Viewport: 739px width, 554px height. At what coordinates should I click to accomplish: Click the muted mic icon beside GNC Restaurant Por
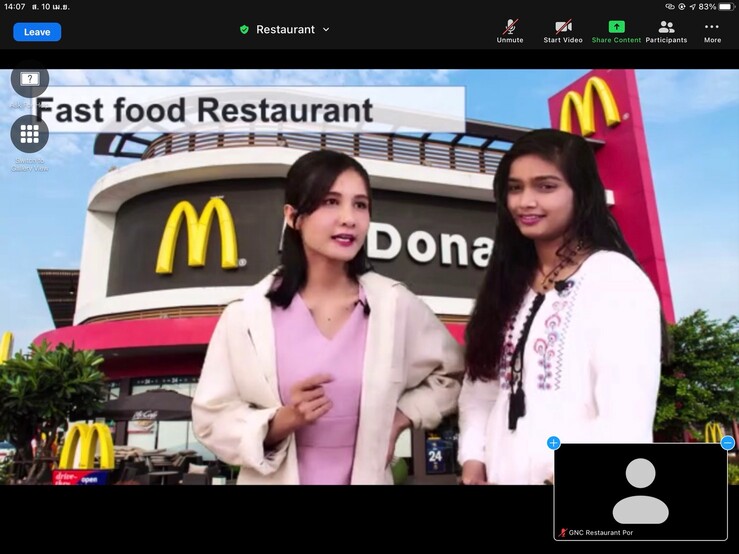coord(563,533)
